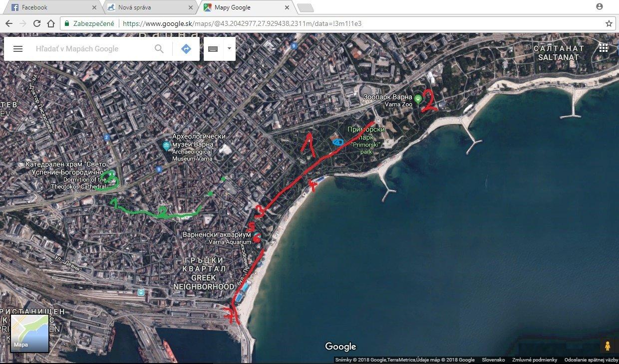Viewport: 619px width, 364px height.
Task: Expand the input tools dropdown arrow
Action: point(229,49)
